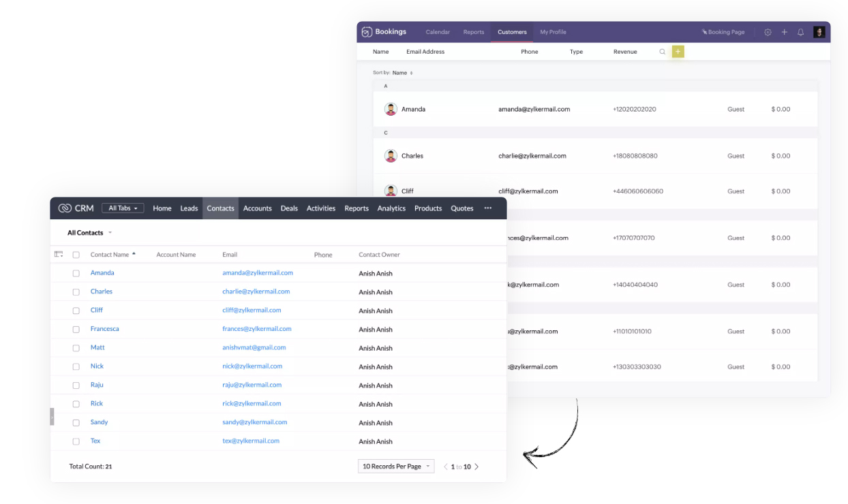Open the Bookings app logo icon
Screen dimensions: 848x504
[x=368, y=31]
